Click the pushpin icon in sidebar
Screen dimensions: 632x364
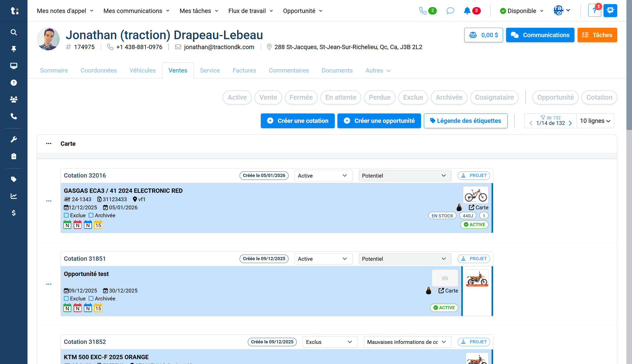pos(14,49)
